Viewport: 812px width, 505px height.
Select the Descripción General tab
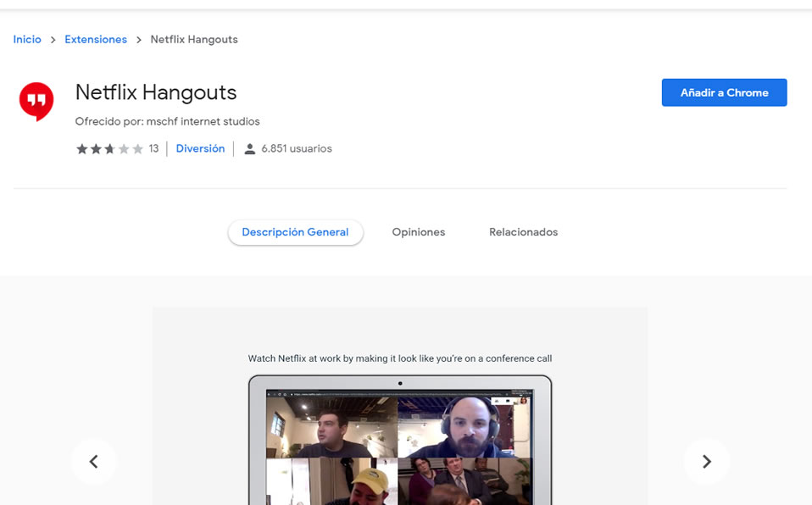pyautogui.click(x=295, y=232)
